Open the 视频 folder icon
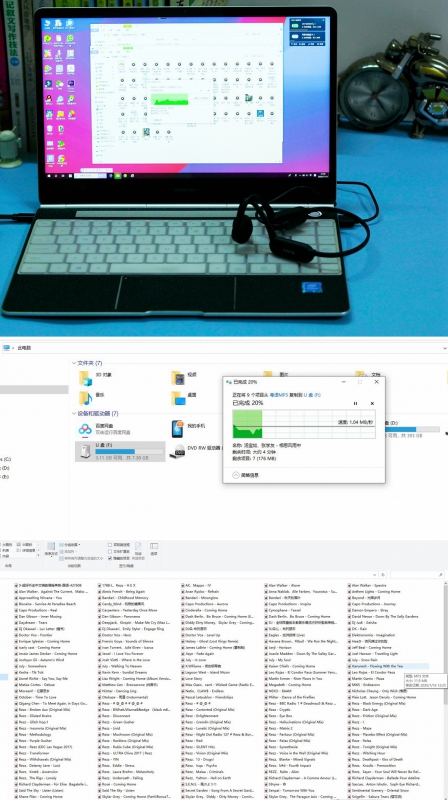448x800 pixels. click(x=178, y=378)
